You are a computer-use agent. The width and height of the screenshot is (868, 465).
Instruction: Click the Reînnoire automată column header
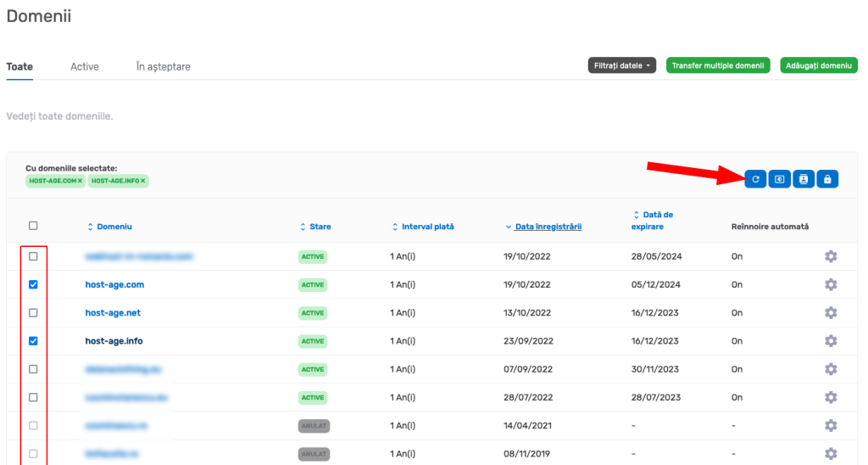point(770,227)
